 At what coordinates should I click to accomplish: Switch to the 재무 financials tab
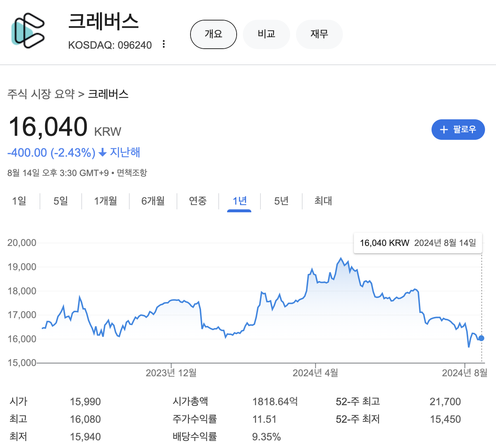(319, 34)
